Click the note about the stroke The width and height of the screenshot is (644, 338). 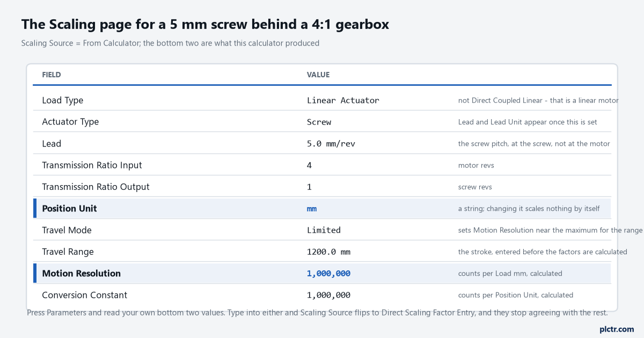(x=543, y=252)
